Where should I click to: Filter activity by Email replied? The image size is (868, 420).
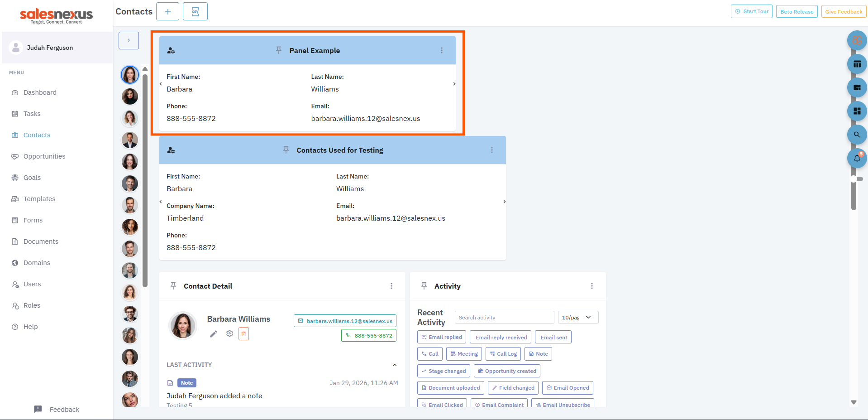click(442, 337)
